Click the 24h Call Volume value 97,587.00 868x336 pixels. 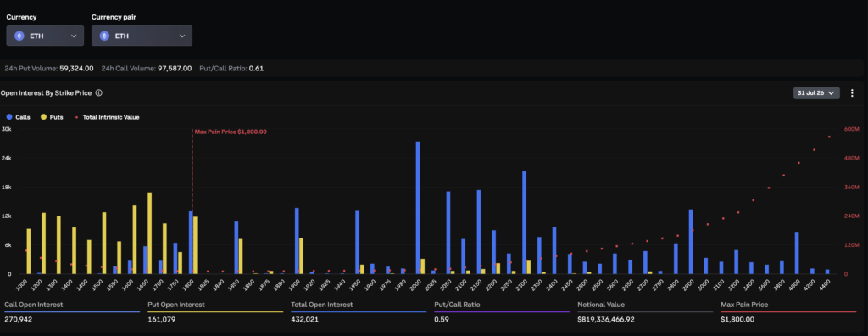click(x=175, y=68)
